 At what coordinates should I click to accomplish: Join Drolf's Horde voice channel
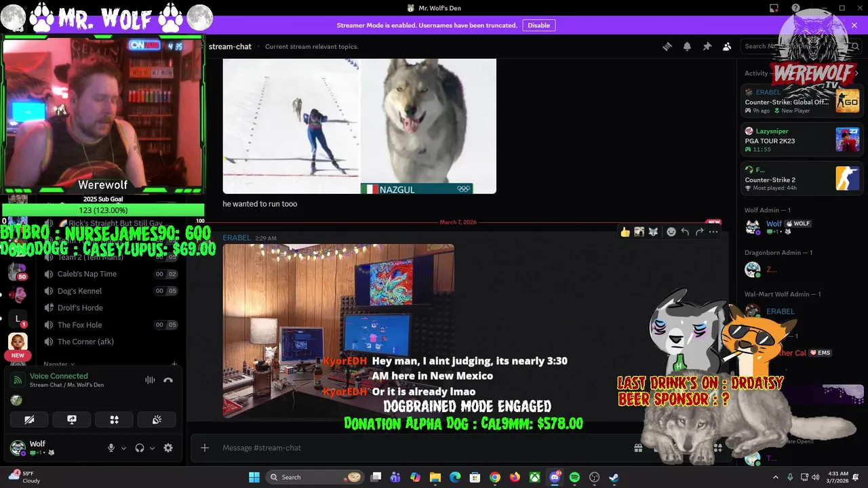80,308
